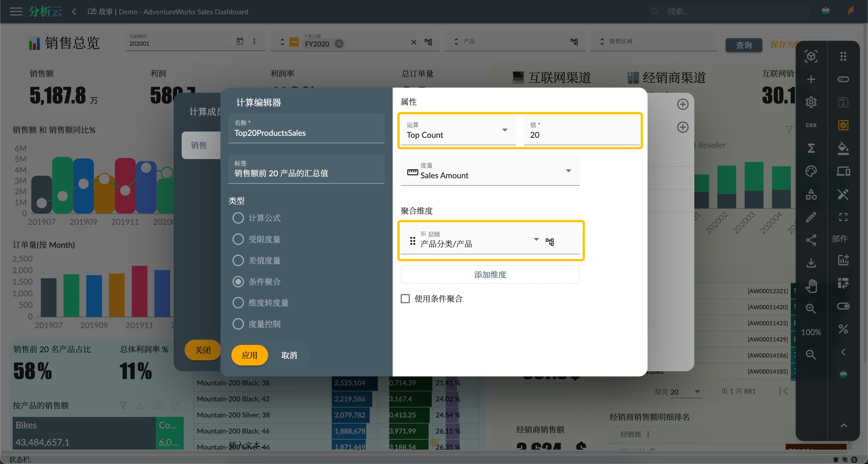Click the 应用 button to apply changes
Screen dimensions: 868x464
coord(250,355)
